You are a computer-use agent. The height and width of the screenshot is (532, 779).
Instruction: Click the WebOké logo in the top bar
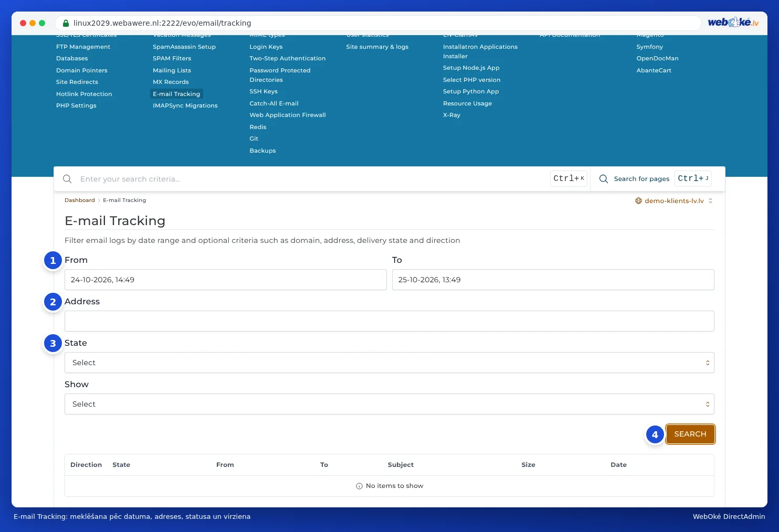733,23
